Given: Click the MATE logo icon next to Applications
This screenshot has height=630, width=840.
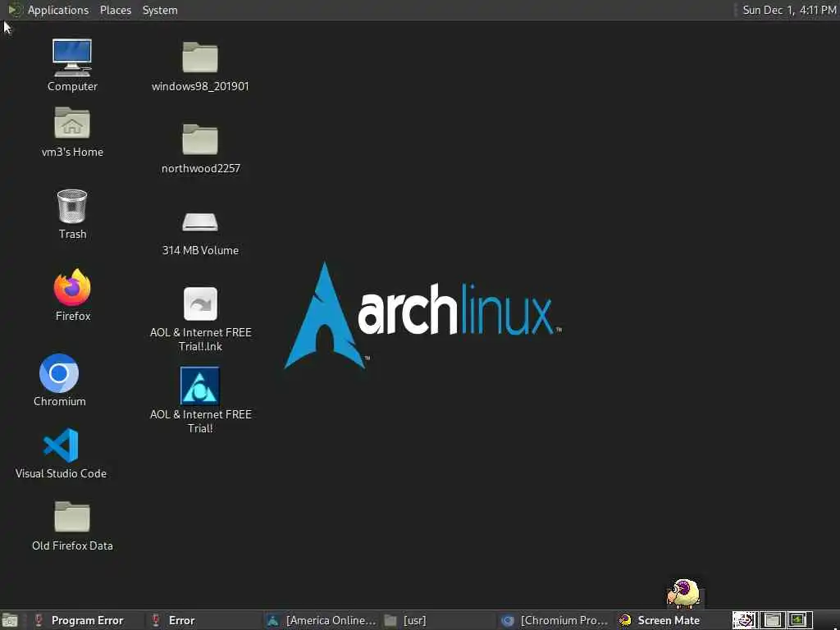Looking at the screenshot, I should (x=15, y=10).
